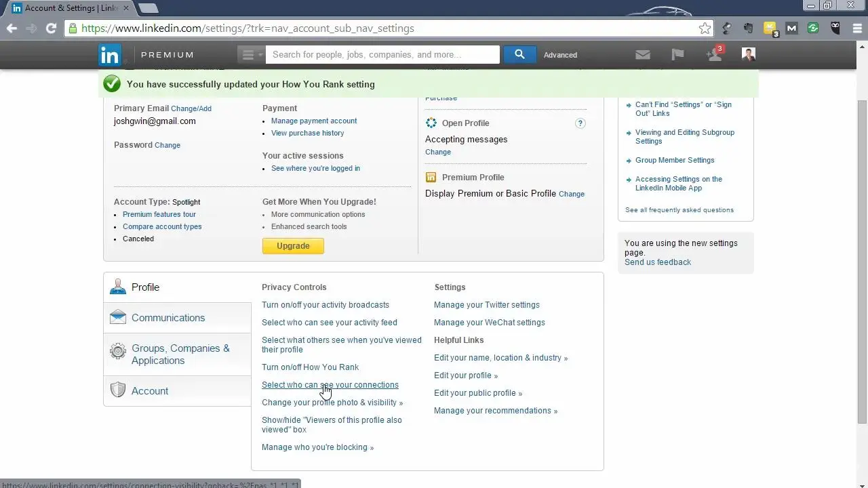Bookmark this page with the star icon
The image size is (868, 488).
point(705,28)
